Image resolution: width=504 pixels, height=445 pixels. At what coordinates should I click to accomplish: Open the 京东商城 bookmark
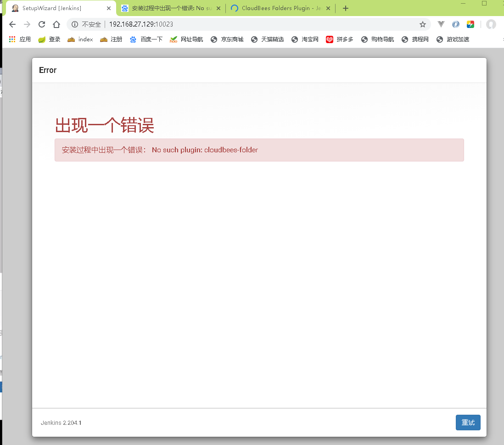[227, 39]
